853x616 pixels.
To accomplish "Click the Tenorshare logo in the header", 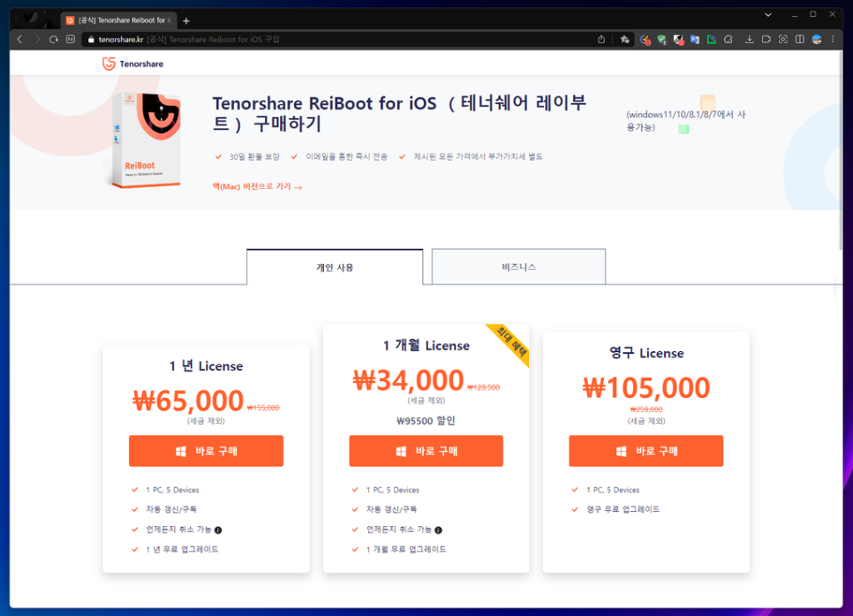I will coord(133,64).
